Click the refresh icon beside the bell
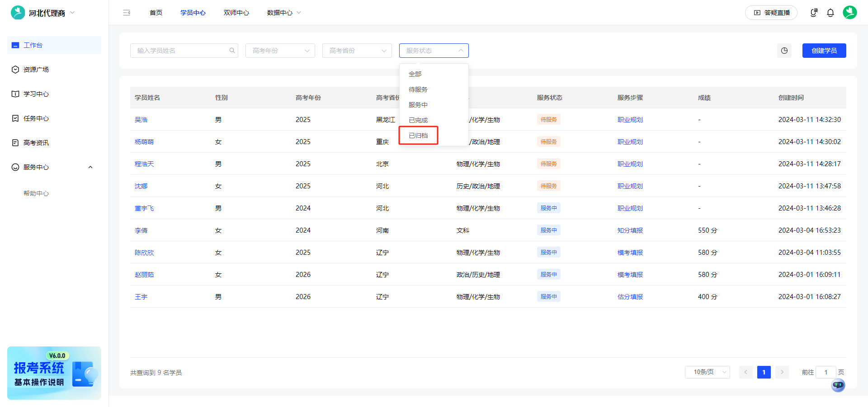This screenshot has height=407, width=868. coord(814,13)
